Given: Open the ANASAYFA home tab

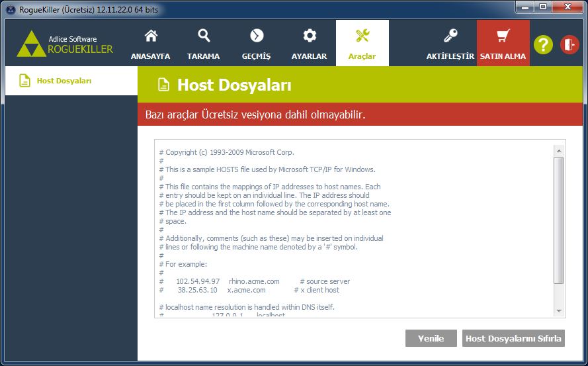Looking at the screenshot, I should [150, 43].
